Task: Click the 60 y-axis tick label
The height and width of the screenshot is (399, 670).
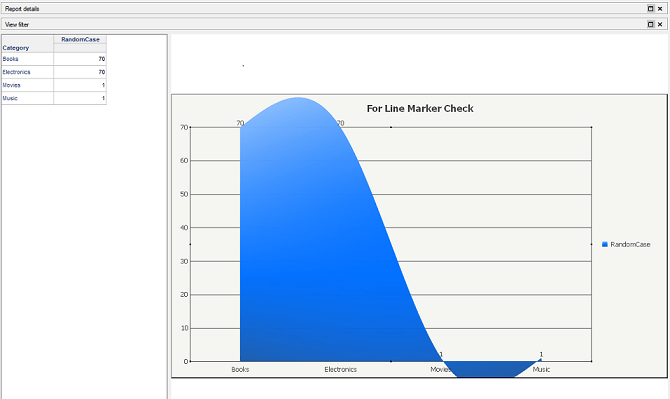Action: pos(184,161)
